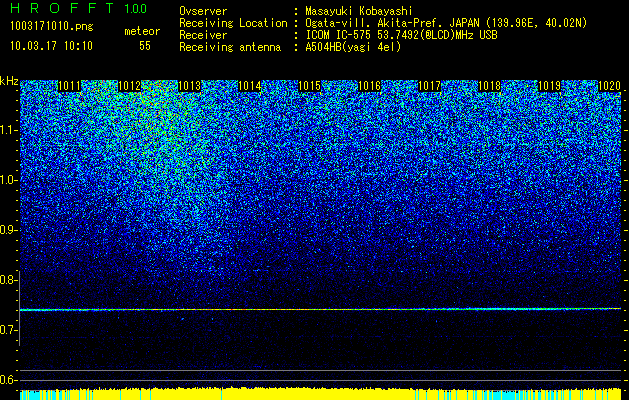The width and height of the screenshot is (629, 400).
Task: Click the Ogata-vill. Akita-Pref. JAPAN location text
Action: pyautogui.click(x=446, y=23)
